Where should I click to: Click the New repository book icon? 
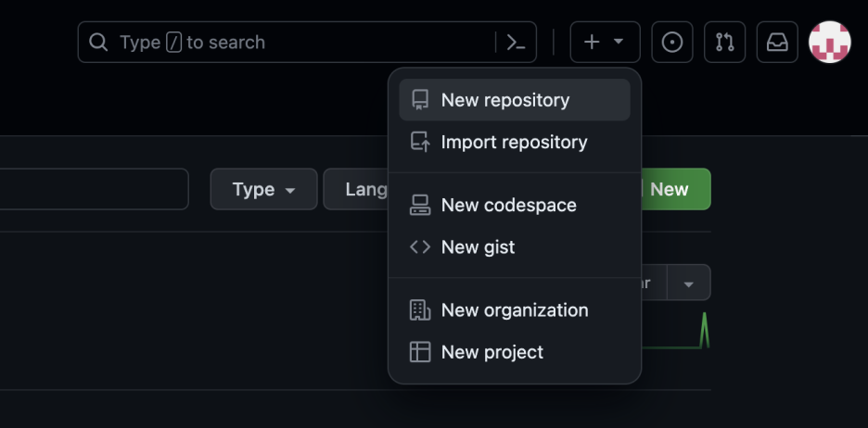(x=420, y=100)
